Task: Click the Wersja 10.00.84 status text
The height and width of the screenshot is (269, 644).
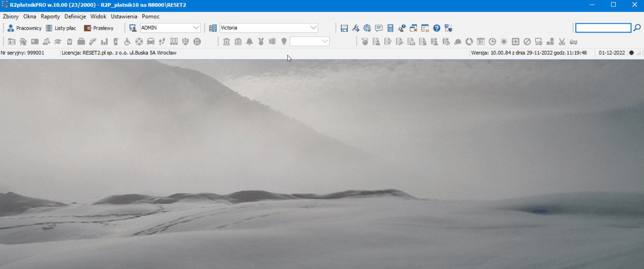Action: (529, 53)
